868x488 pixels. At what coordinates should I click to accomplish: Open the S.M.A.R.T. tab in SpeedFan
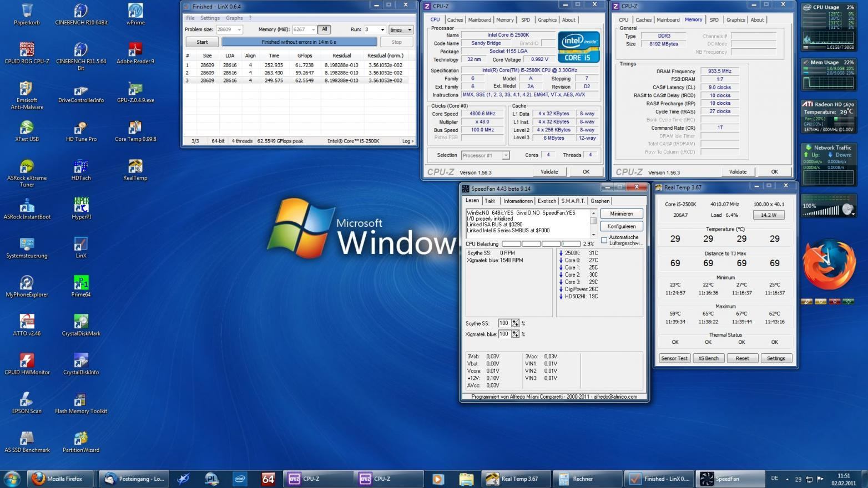pos(572,201)
